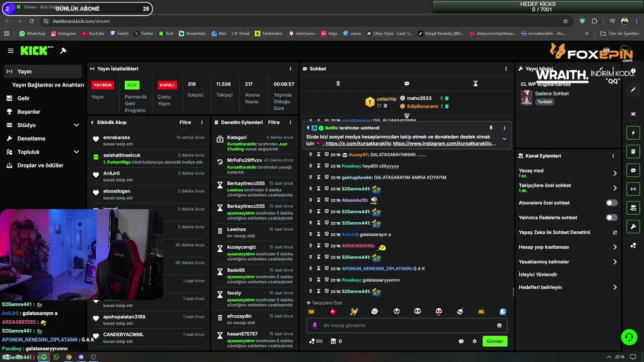
Task: Expand the Topluluk sidebar section
Action: 76,152
